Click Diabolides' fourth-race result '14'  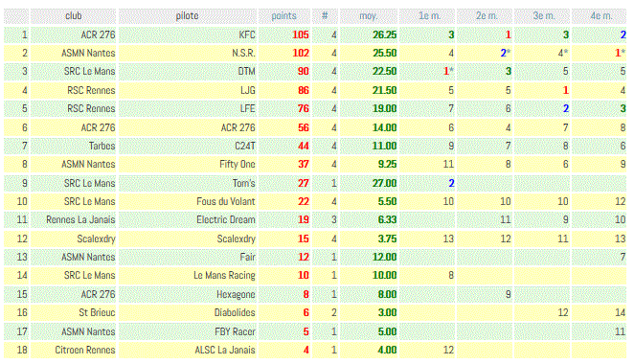point(621,312)
